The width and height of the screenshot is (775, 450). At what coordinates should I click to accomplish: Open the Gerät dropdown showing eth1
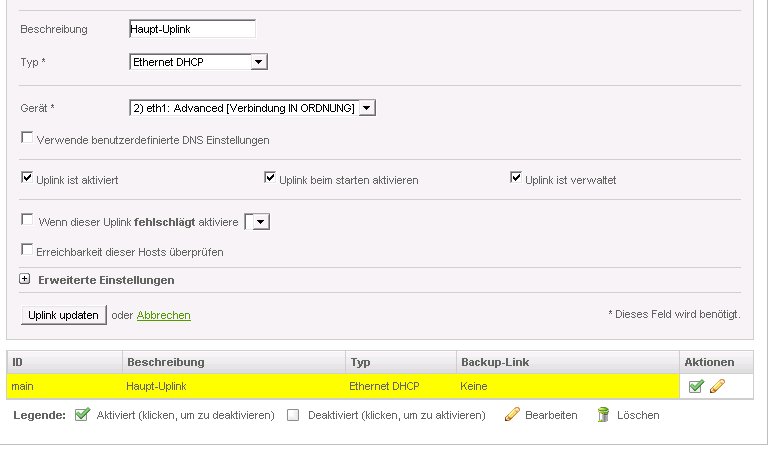coord(366,108)
